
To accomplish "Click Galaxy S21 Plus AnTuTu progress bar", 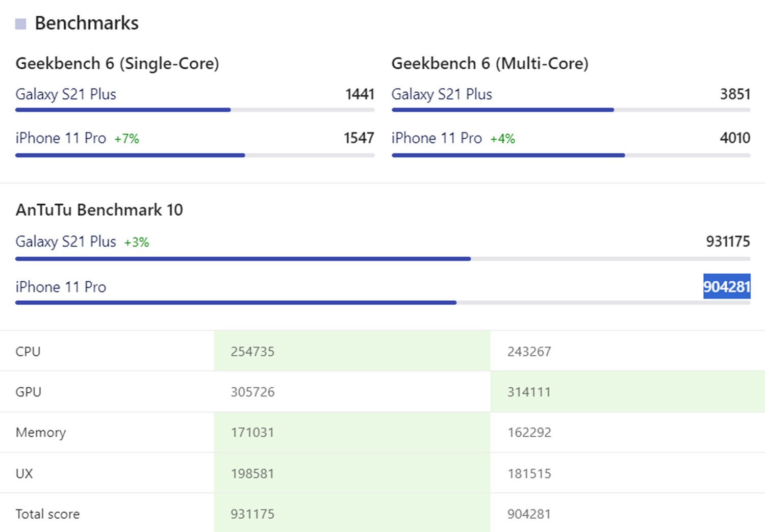I will pyautogui.click(x=382, y=259).
